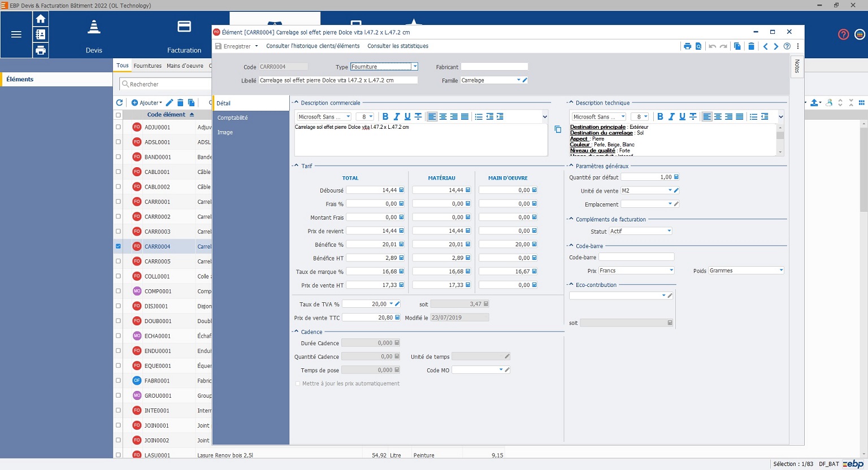Tick the select-all checkbox in list header
868x470 pixels.
(118, 115)
